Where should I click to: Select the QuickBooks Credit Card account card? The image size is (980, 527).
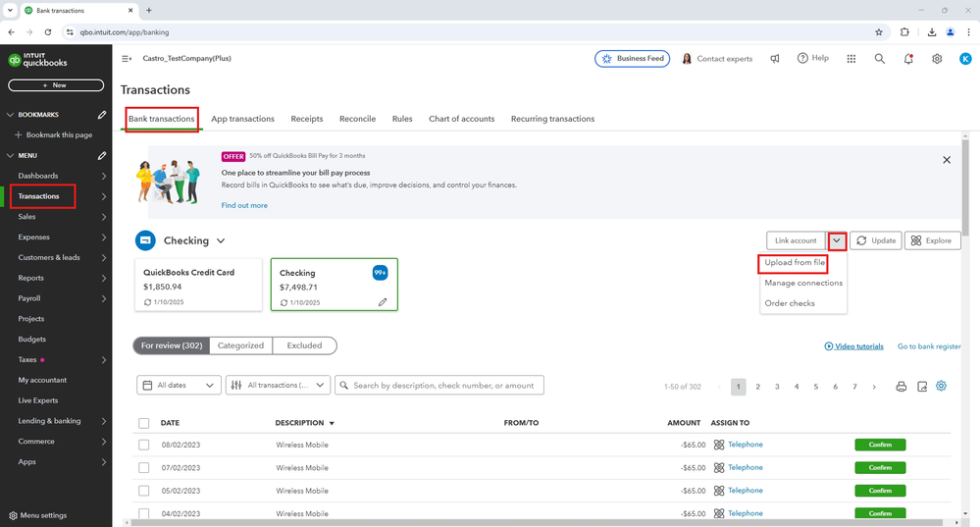click(199, 285)
